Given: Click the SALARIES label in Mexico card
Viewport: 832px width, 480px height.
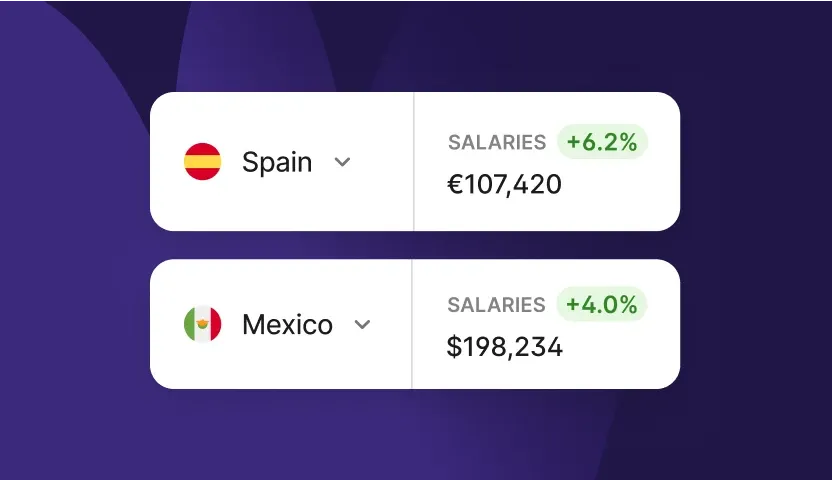Looking at the screenshot, I should (497, 305).
